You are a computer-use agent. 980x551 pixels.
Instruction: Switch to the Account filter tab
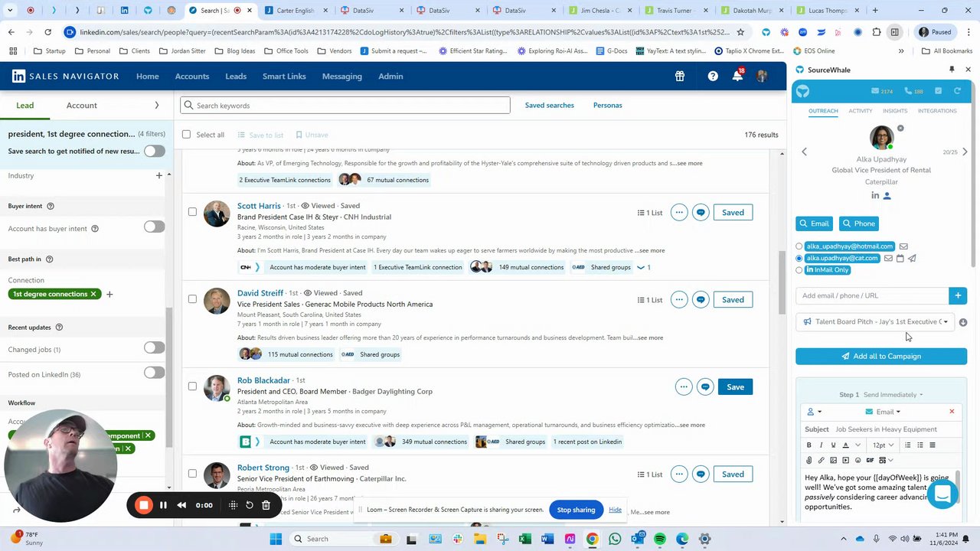pyautogui.click(x=81, y=105)
